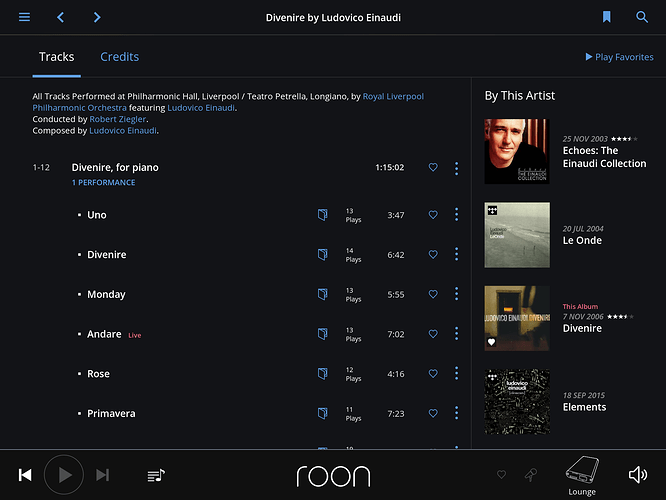Favorite current track in footer bar
The image size is (666, 500).
point(502,474)
